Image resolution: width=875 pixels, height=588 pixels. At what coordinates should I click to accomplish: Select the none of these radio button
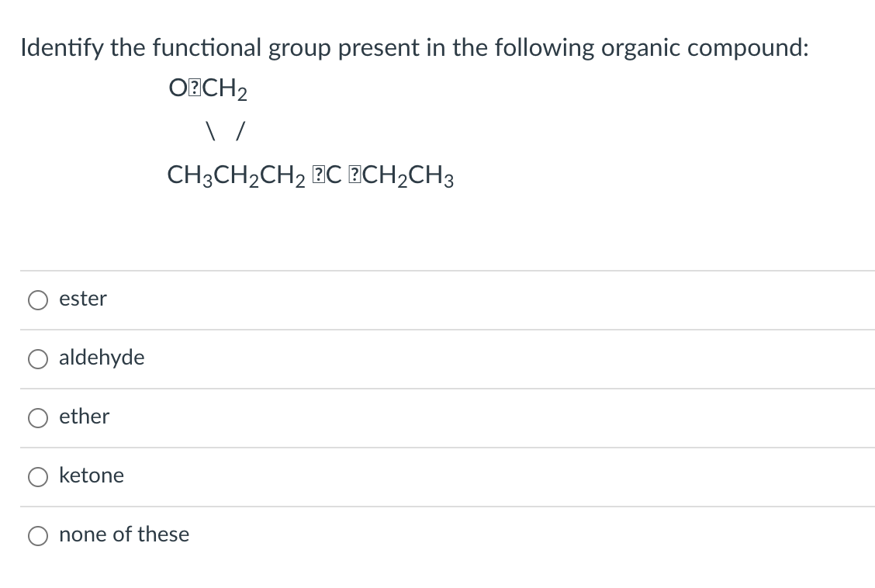click(x=37, y=535)
